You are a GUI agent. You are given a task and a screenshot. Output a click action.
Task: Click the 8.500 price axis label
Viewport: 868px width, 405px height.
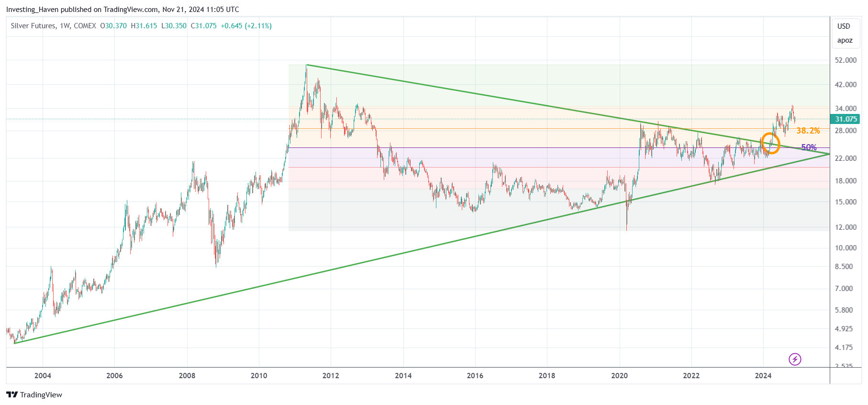pos(844,267)
